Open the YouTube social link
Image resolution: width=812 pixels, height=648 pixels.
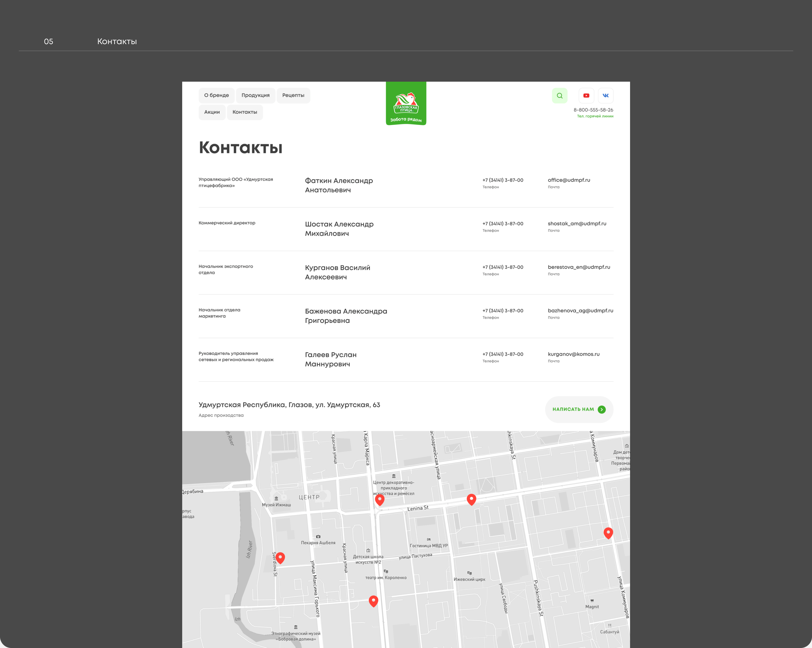click(586, 96)
